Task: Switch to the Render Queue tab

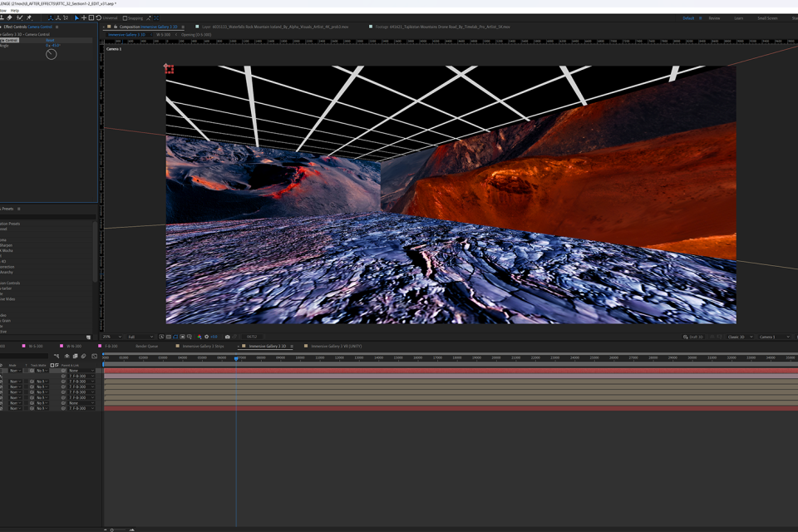Action: pyautogui.click(x=146, y=346)
